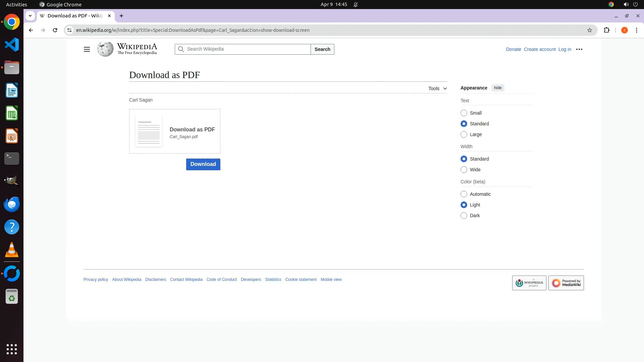Click the Wikipedia globe logo
Image resolution: width=644 pixels, height=362 pixels.
coord(105,49)
